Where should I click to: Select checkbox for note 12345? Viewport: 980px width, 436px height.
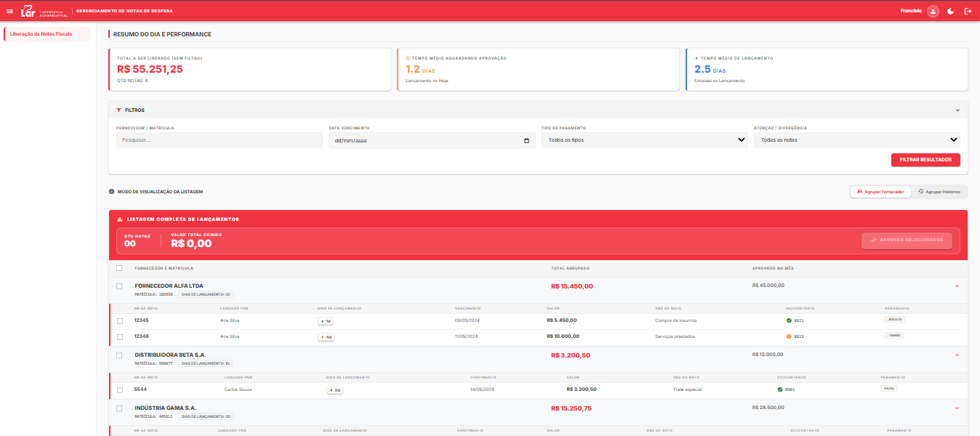120,321
